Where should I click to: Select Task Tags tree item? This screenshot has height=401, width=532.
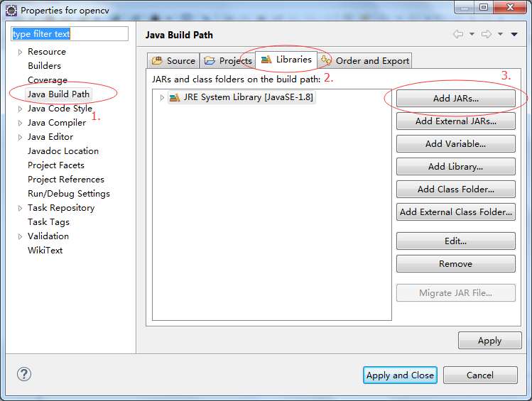pyautogui.click(x=48, y=222)
